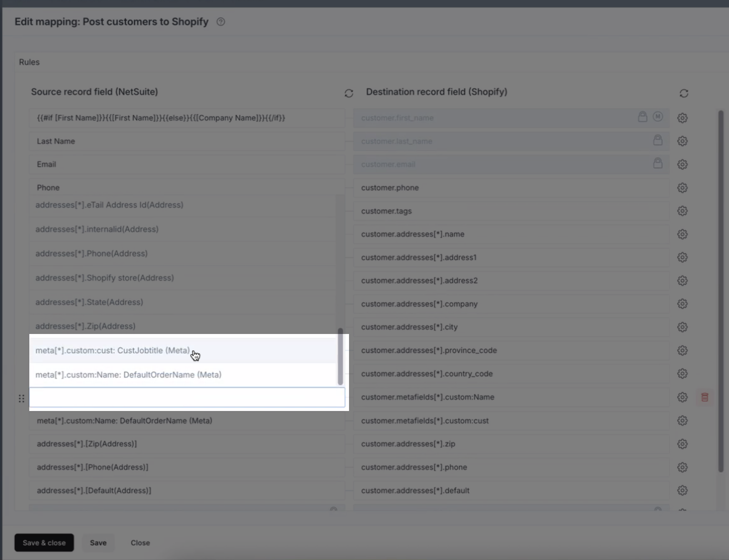Select CustJobtitle (Meta) from dropdown list
Viewport: 729px width, 560px height.
coord(183,351)
